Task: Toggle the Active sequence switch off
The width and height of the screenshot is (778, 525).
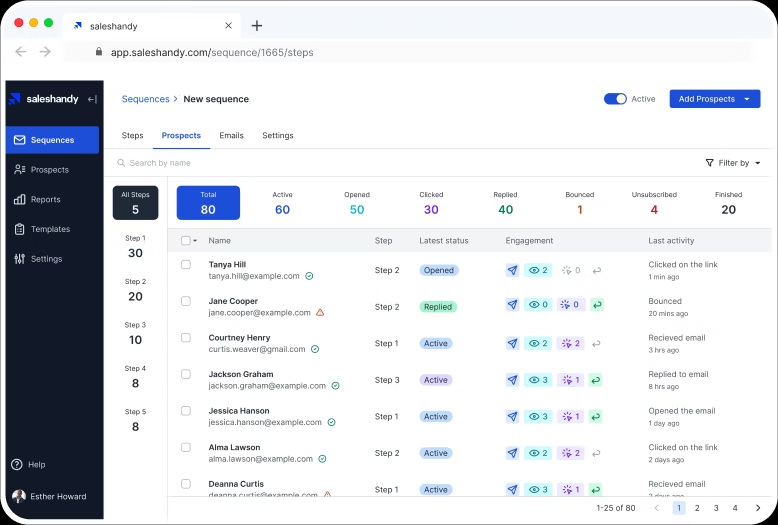Action: (x=615, y=99)
